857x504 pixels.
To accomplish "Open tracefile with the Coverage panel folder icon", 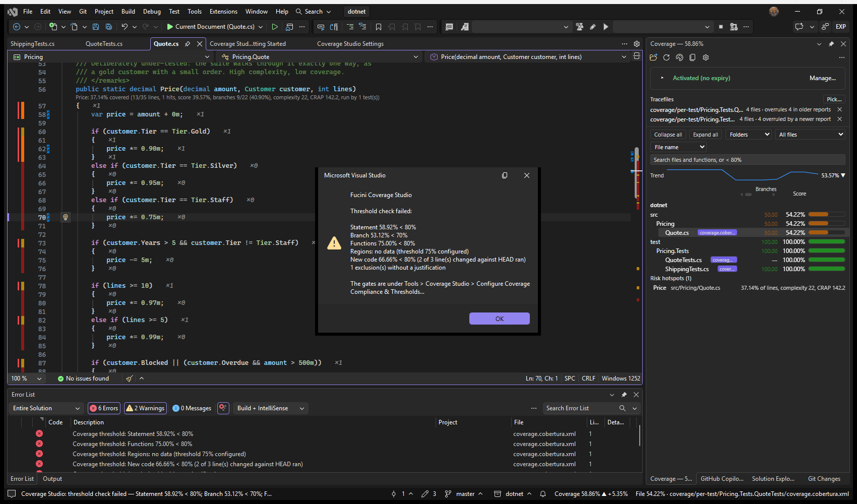I will pyautogui.click(x=654, y=57).
